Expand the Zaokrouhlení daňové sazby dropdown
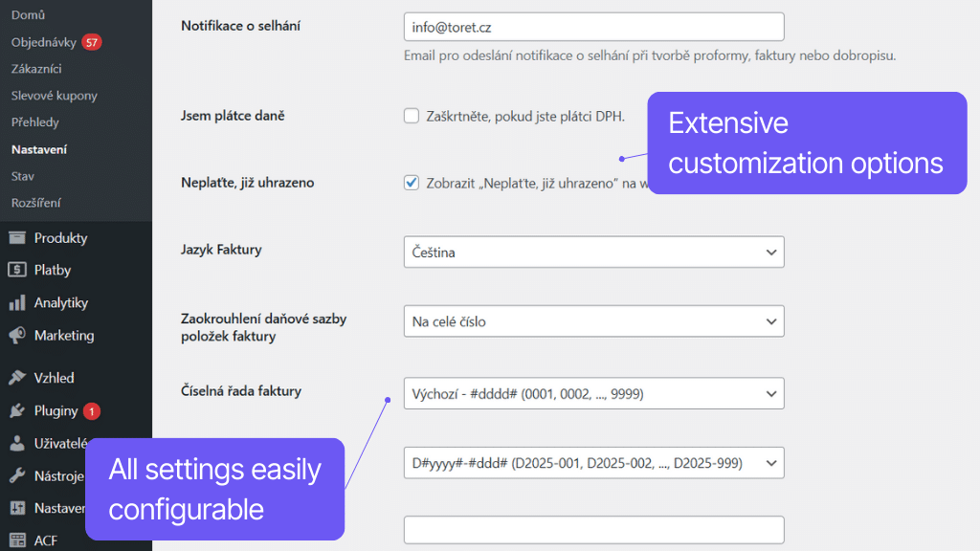Image resolution: width=980 pixels, height=551 pixels. coord(593,320)
